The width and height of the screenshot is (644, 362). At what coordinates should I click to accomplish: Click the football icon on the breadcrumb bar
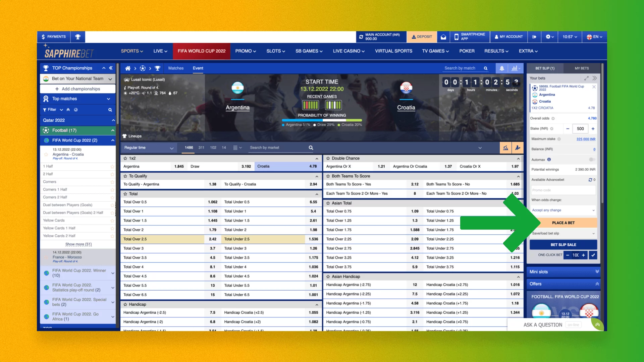[x=142, y=68]
